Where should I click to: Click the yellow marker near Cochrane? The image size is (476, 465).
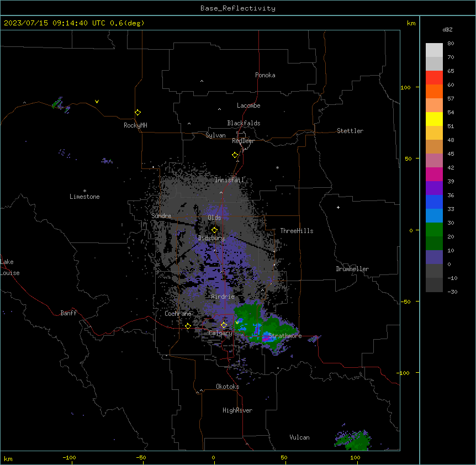(x=188, y=326)
